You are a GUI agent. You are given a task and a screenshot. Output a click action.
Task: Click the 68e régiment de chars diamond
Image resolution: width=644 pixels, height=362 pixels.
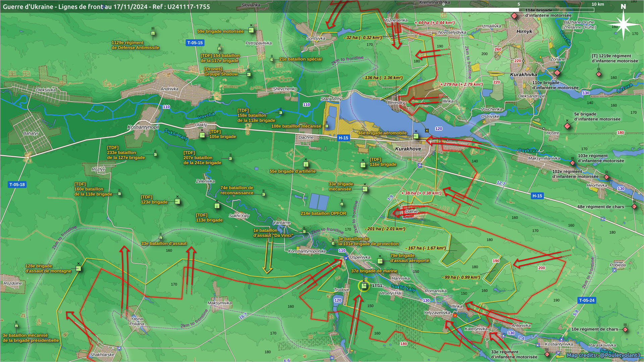pyautogui.click(x=634, y=206)
